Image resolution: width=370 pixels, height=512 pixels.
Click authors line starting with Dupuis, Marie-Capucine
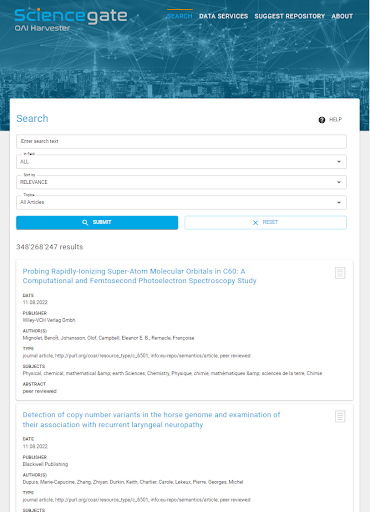(x=133, y=482)
